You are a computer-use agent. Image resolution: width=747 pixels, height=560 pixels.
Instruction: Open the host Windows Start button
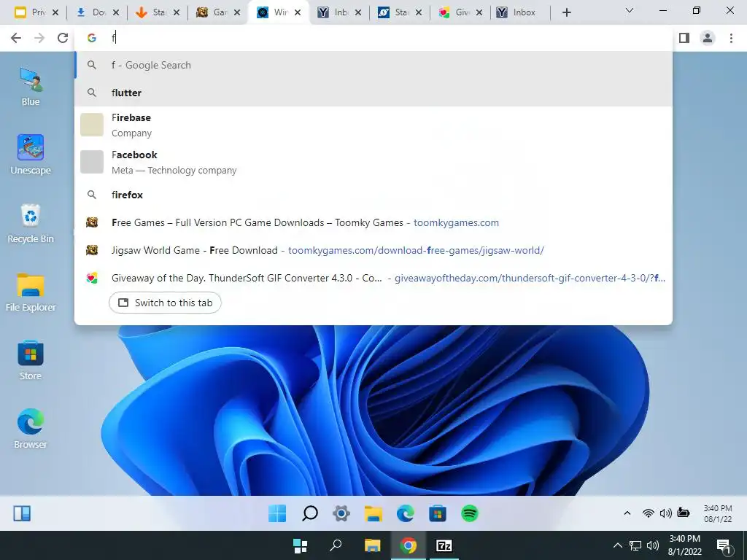click(x=300, y=545)
